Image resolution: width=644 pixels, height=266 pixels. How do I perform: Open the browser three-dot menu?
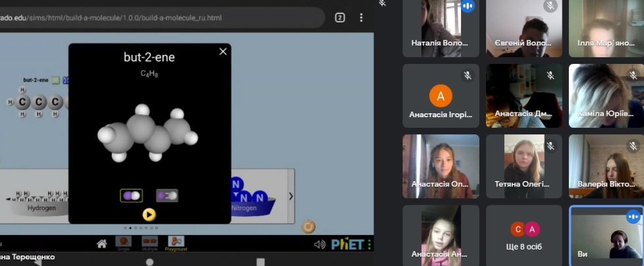(362, 18)
